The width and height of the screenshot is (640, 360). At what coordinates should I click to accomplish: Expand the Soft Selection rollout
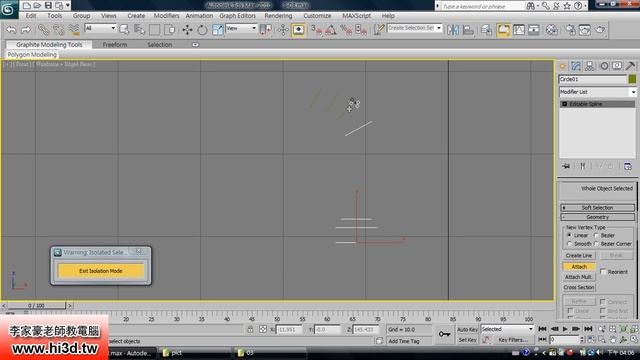[597, 208]
